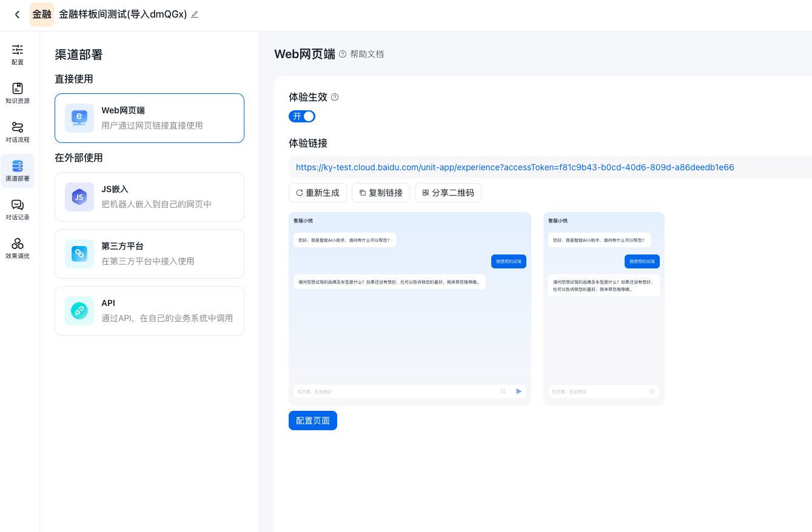Click the 配置页面 button
Image resolution: width=812 pixels, height=532 pixels.
pos(313,421)
